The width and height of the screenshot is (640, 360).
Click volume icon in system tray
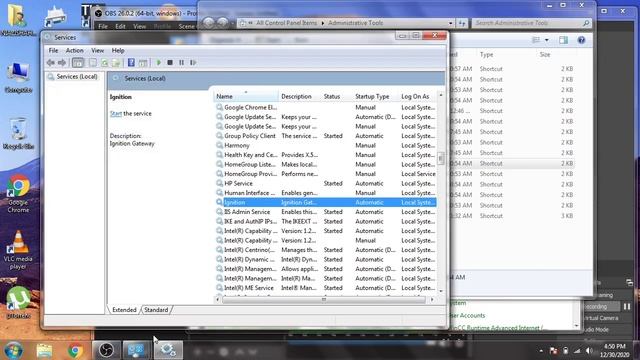589,351
